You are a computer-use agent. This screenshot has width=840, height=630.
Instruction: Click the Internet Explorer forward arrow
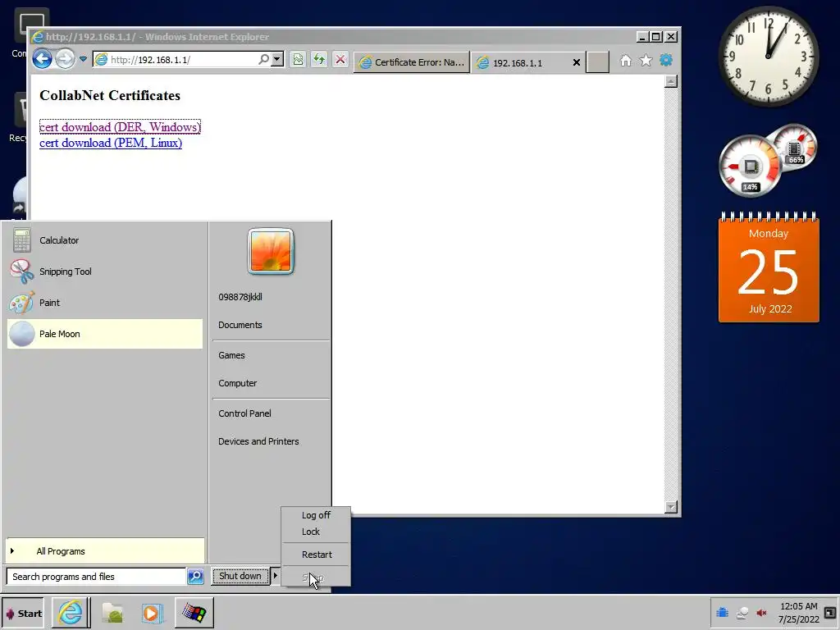(x=65, y=59)
